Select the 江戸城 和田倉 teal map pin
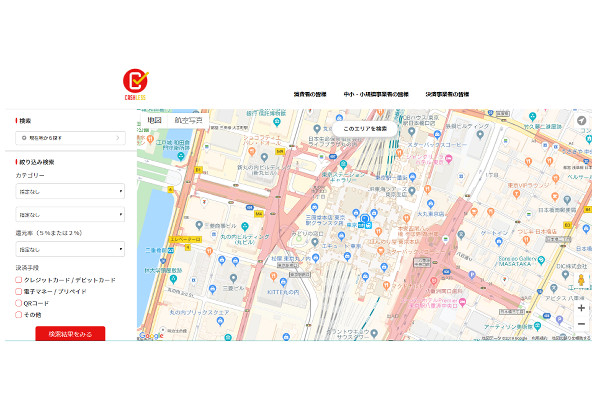Image resolution: width=600 pixels, height=400 pixels. point(181,156)
